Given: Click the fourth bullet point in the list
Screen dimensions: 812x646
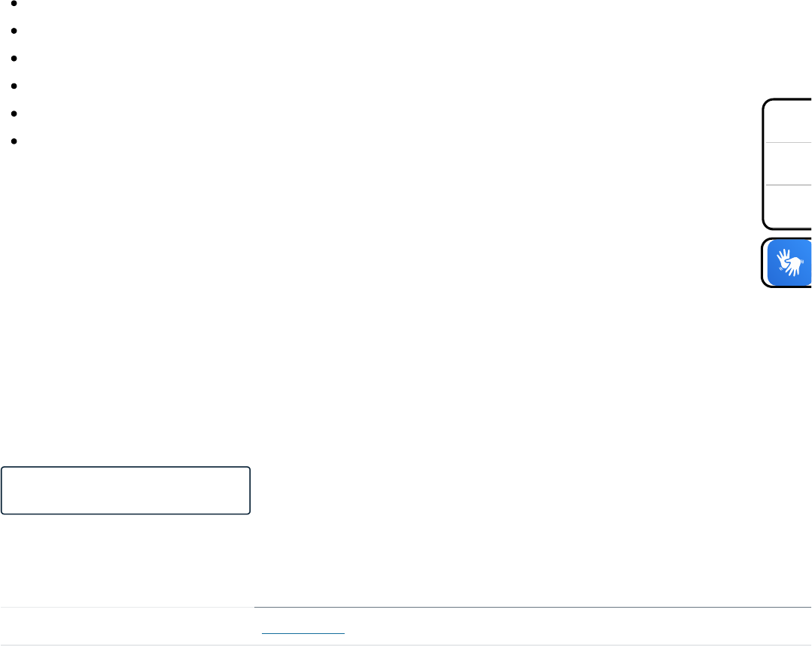Looking at the screenshot, I should (14, 86).
